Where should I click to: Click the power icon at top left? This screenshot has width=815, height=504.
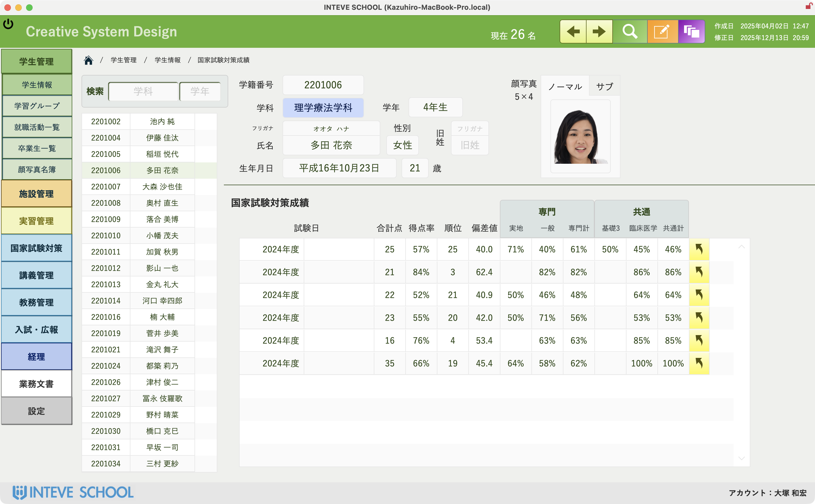pyautogui.click(x=9, y=24)
